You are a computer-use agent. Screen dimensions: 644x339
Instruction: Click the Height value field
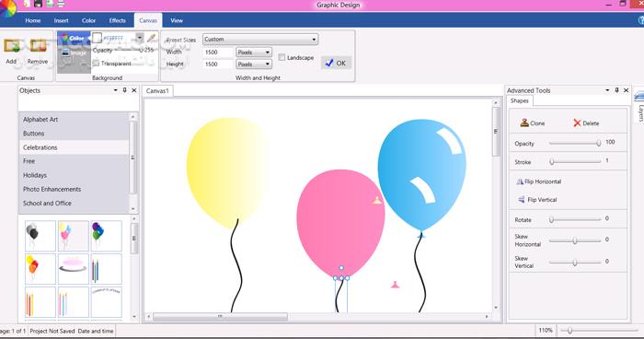[218, 64]
